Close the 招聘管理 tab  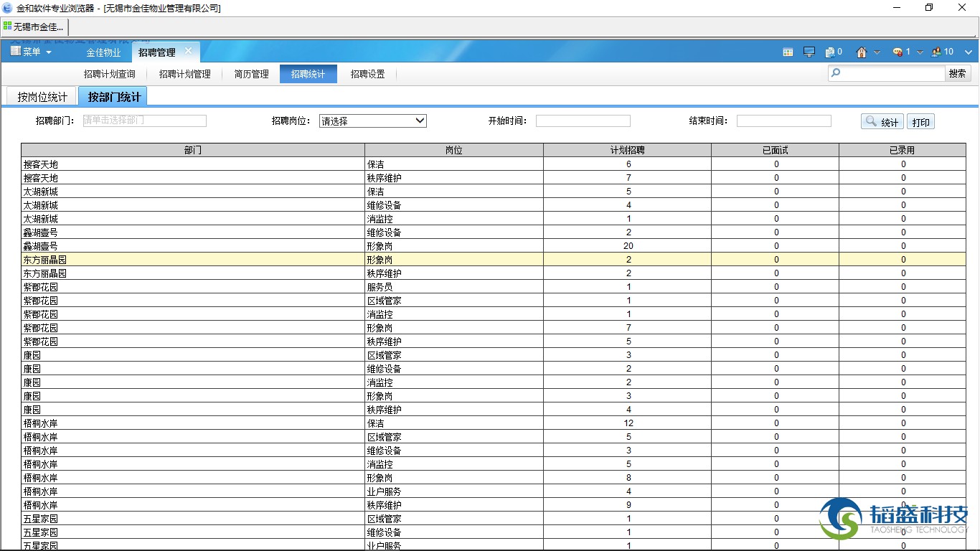tap(188, 51)
